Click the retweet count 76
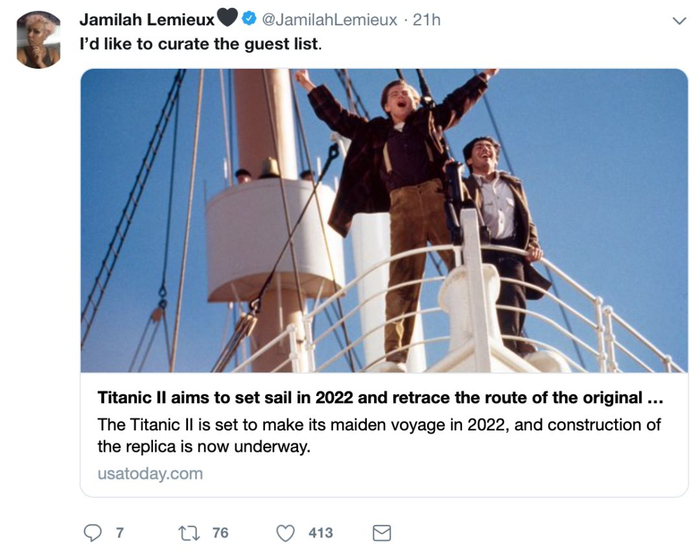 tap(220, 533)
